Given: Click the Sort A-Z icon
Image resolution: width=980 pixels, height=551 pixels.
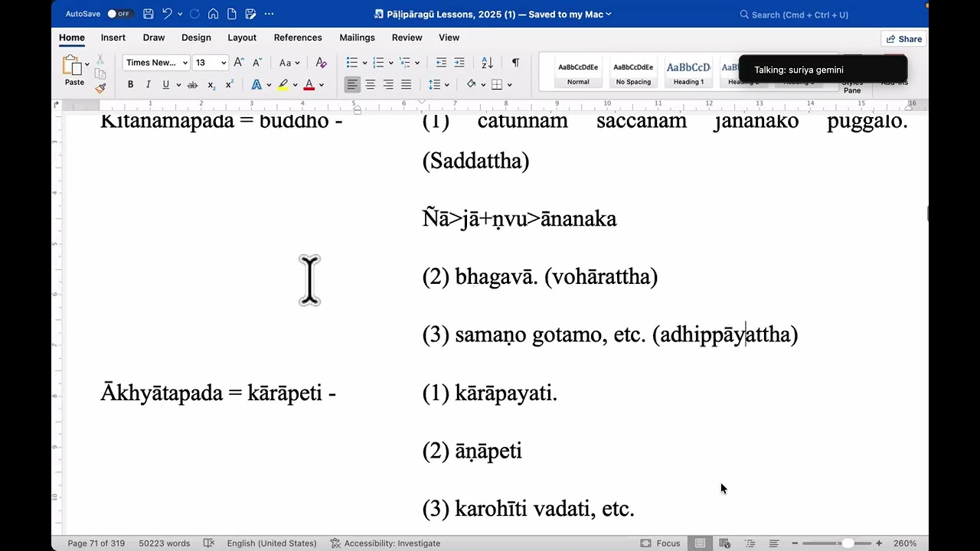Looking at the screenshot, I should (487, 63).
